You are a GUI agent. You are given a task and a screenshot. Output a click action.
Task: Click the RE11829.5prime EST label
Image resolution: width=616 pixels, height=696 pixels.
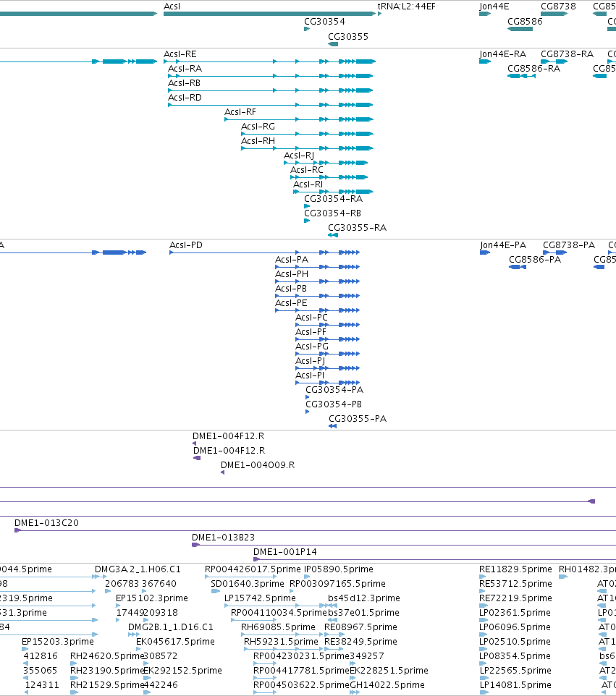pos(515,569)
